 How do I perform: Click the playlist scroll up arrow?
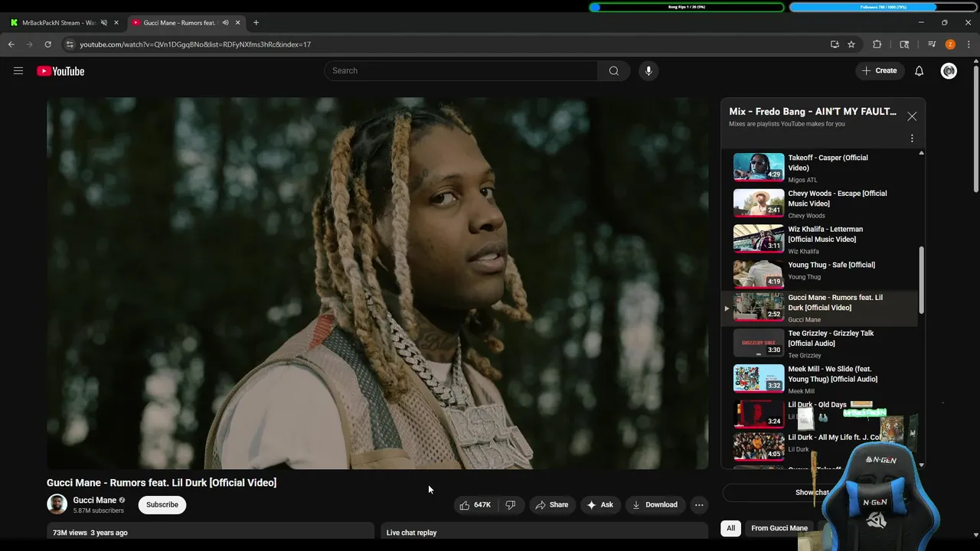point(921,153)
